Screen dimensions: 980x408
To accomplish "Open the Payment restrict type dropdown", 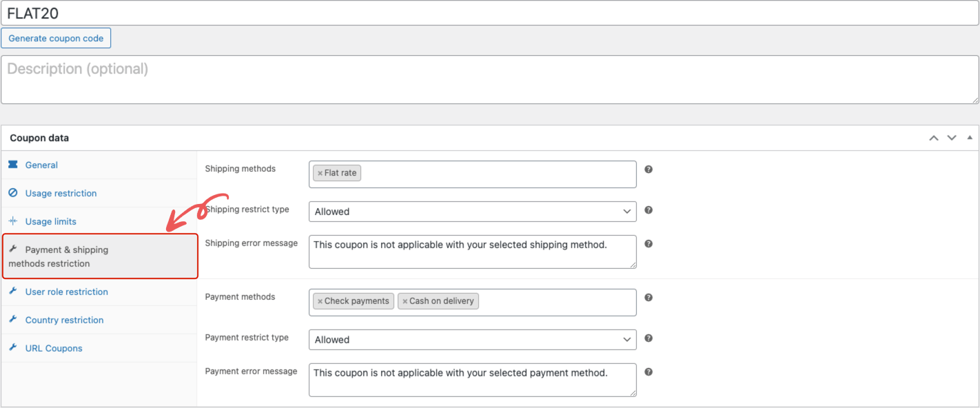I will click(472, 339).
